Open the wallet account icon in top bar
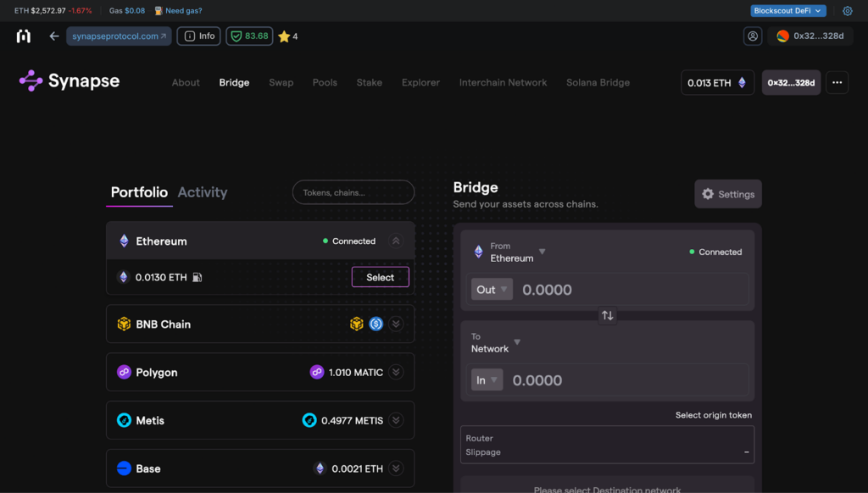868x493 pixels. point(753,36)
